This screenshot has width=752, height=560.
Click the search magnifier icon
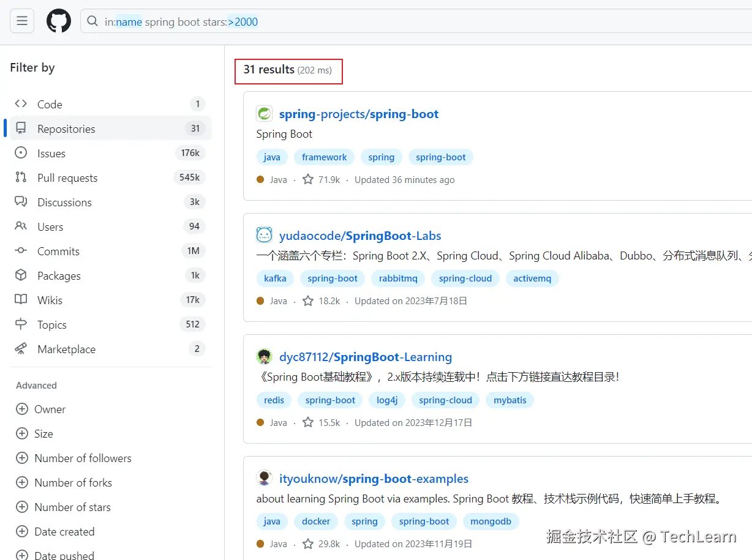92,21
